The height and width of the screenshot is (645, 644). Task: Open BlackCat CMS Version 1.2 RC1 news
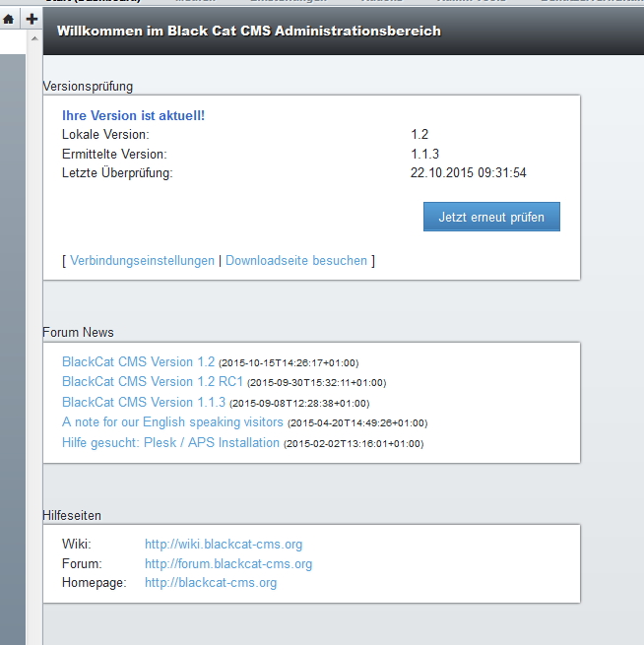[153, 381]
